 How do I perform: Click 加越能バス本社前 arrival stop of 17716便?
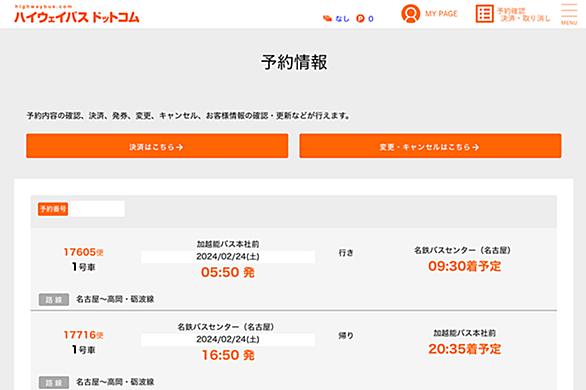tap(465, 333)
